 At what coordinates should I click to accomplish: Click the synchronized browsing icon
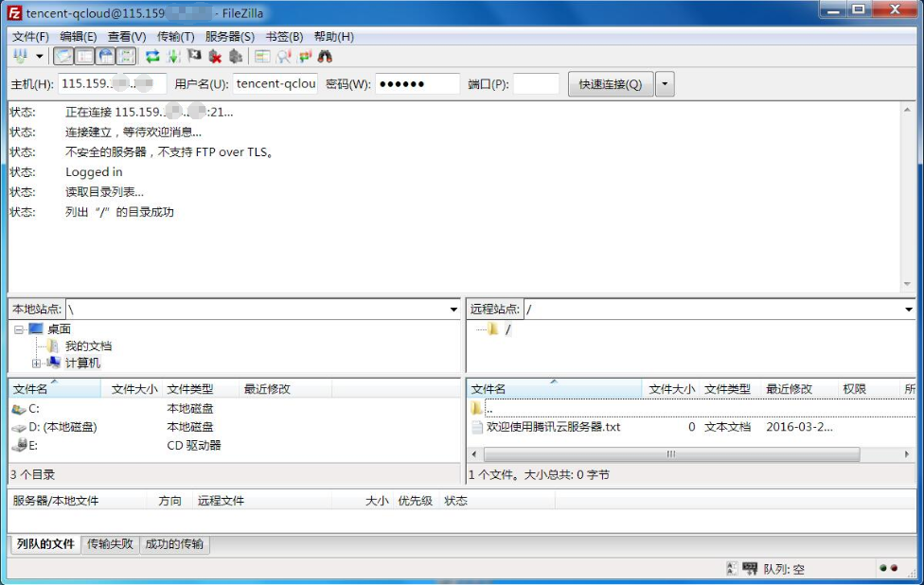(304, 57)
